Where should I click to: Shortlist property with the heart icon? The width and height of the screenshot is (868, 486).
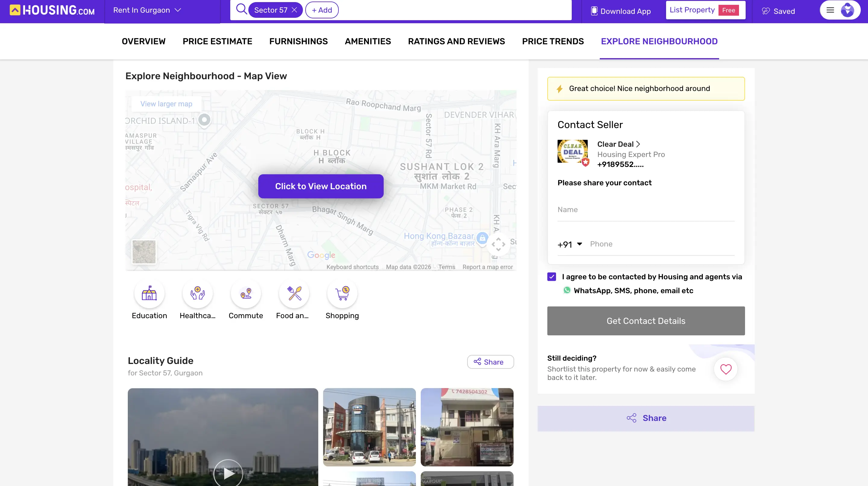[725, 369]
